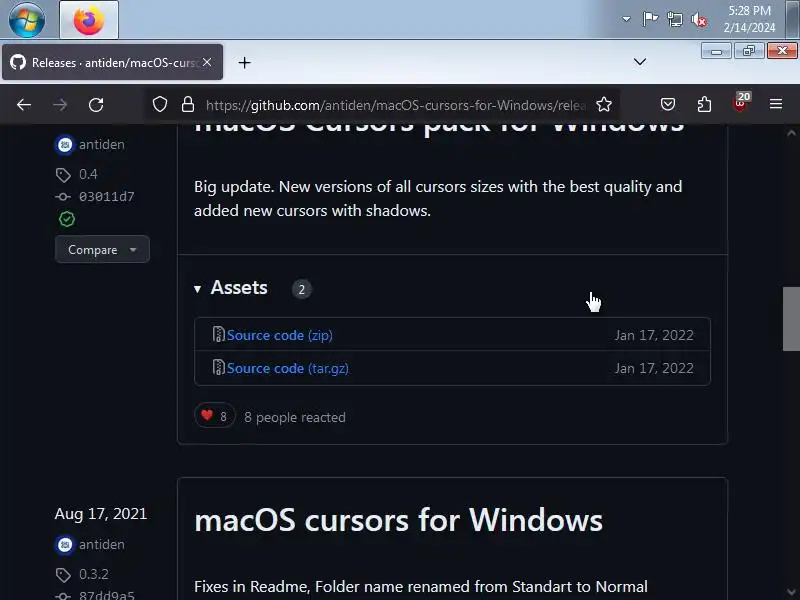Click the Firefox taskbar icon

(x=89, y=20)
